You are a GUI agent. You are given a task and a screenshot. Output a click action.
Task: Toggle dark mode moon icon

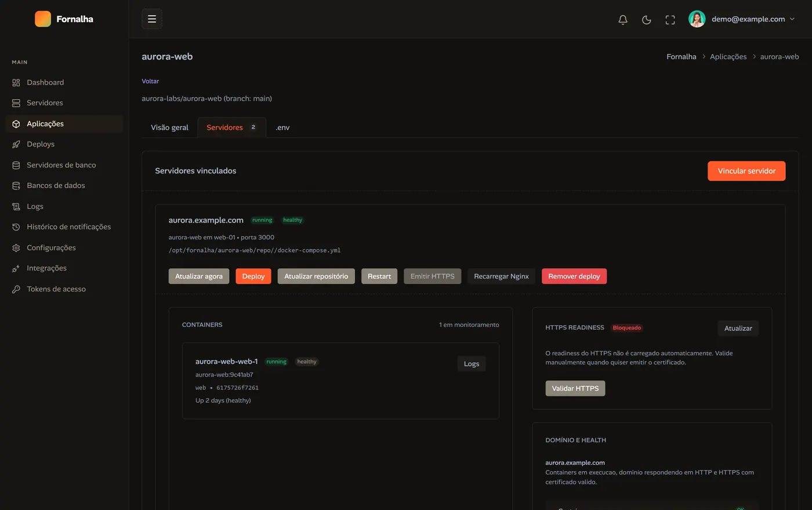(x=647, y=20)
